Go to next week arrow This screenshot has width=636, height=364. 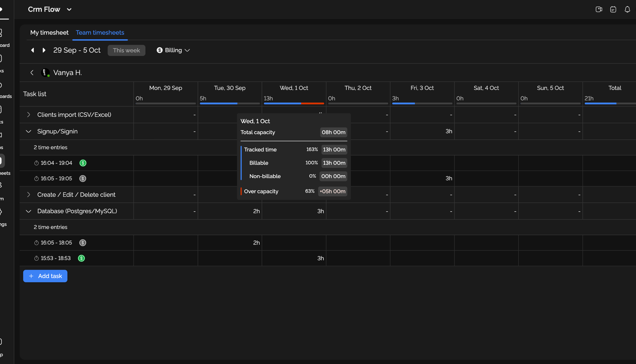tap(44, 50)
